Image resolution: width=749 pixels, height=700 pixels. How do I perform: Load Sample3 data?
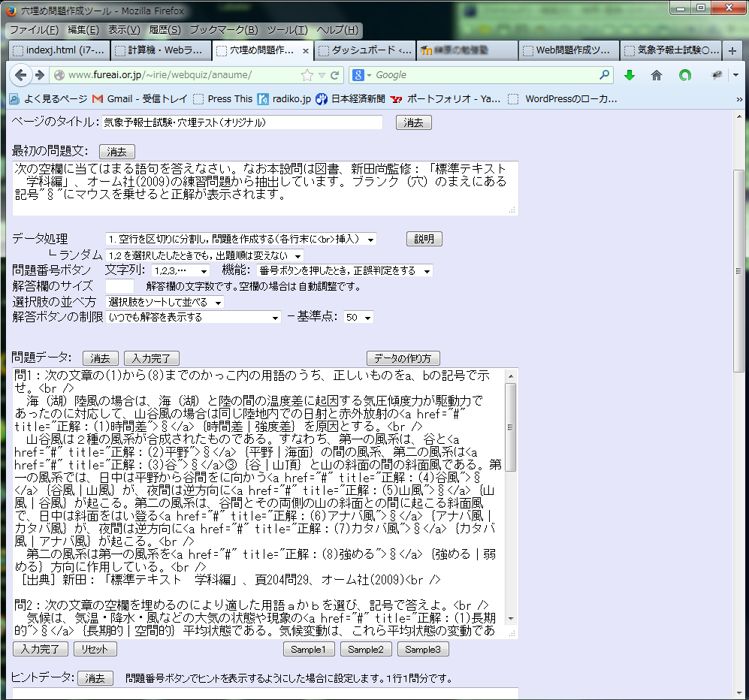point(423,650)
